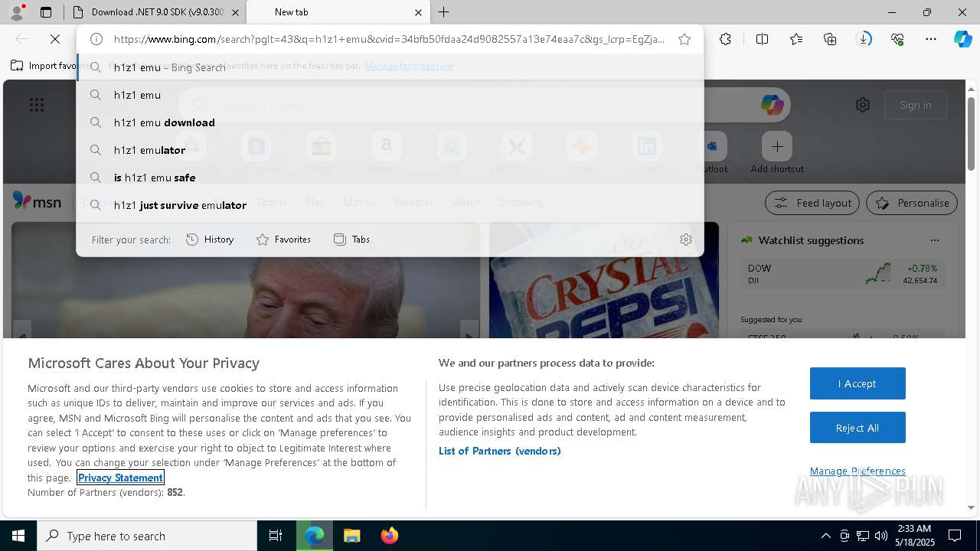Viewport: 980px width, 551px height.
Task: Add this page to favorites star
Action: (684, 39)
